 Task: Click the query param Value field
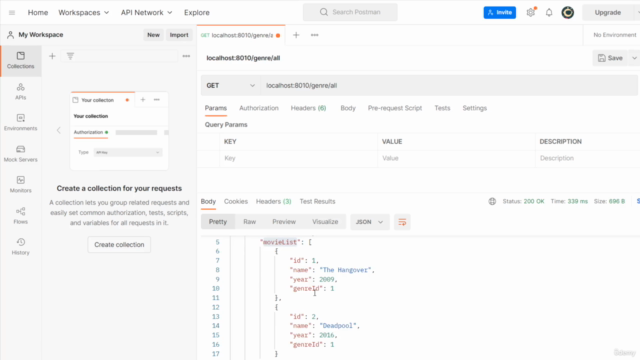coord(456,158)
